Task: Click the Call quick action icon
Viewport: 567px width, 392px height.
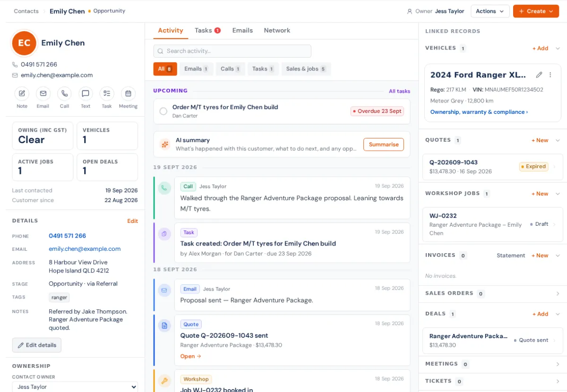Action: coord(64,94)
